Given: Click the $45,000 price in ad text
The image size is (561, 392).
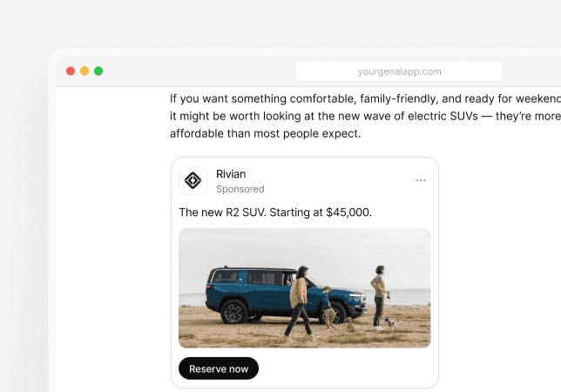Looking at the screenshot, I should point(348,213).
